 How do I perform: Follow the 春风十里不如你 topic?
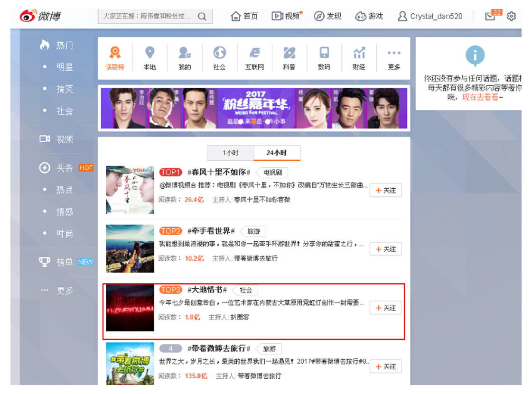(385, 190)
